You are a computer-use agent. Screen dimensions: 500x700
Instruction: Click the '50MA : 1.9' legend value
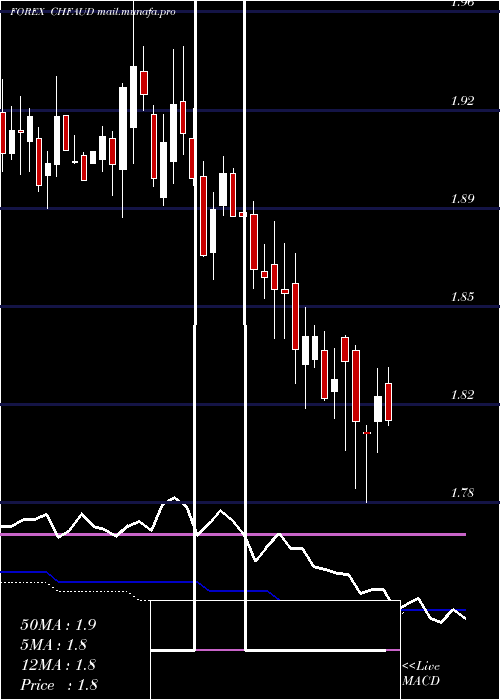tap(58, 625)
